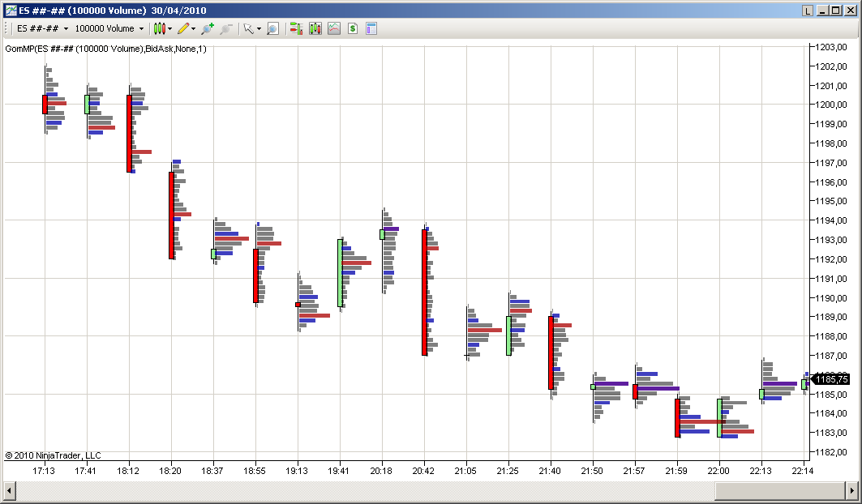Click the chart window icon in title bar
The image size is (862, 504).
(11, 10)
